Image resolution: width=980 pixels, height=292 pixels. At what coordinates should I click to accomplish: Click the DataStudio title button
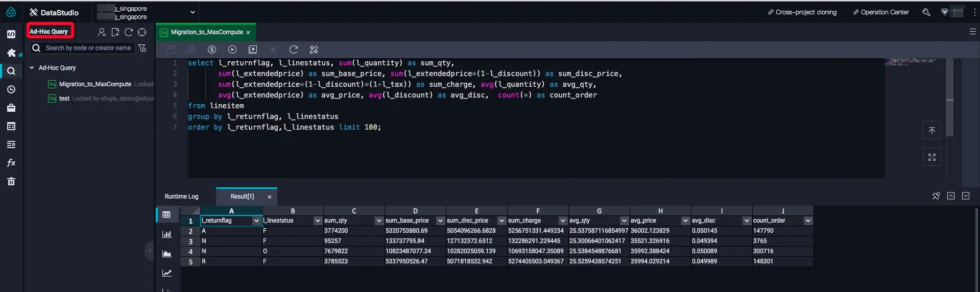pyautogui.click(x=54, y=12)
